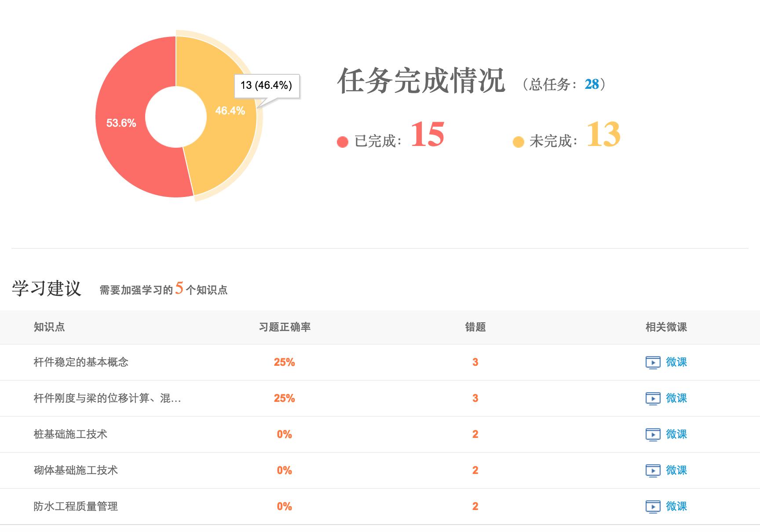Open 微课 link for 防水工程质量管理

676,506
